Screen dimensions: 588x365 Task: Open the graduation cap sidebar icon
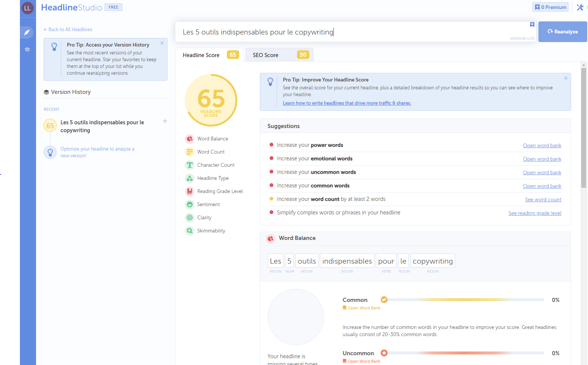[27, 49]
